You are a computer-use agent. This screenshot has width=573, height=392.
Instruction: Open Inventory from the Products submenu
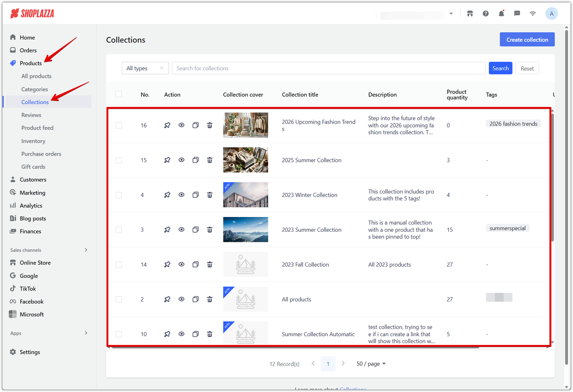tap(33, 141)
